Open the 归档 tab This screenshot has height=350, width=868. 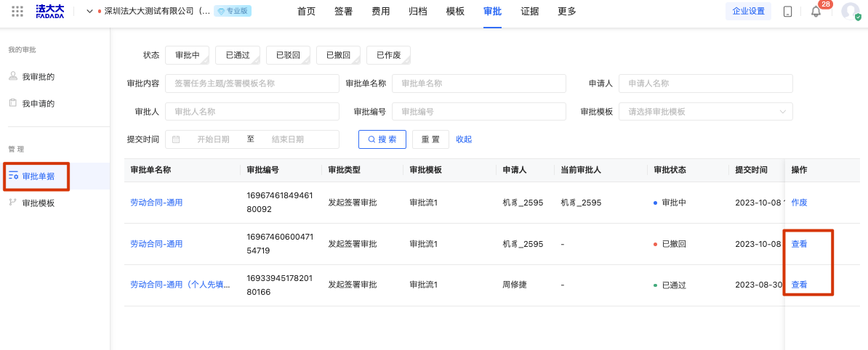(x=418, y=11)
